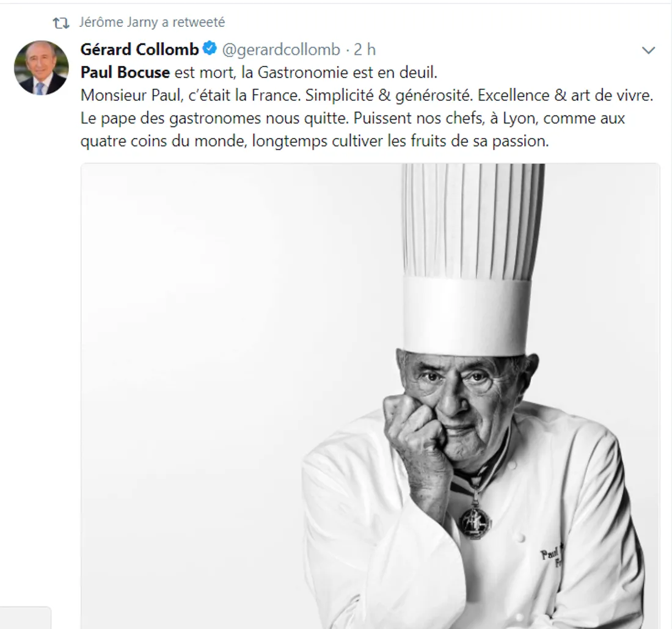Open the black-and-white chef photo
The height and width of the screenshot is (629, 672).
(370, 396)
